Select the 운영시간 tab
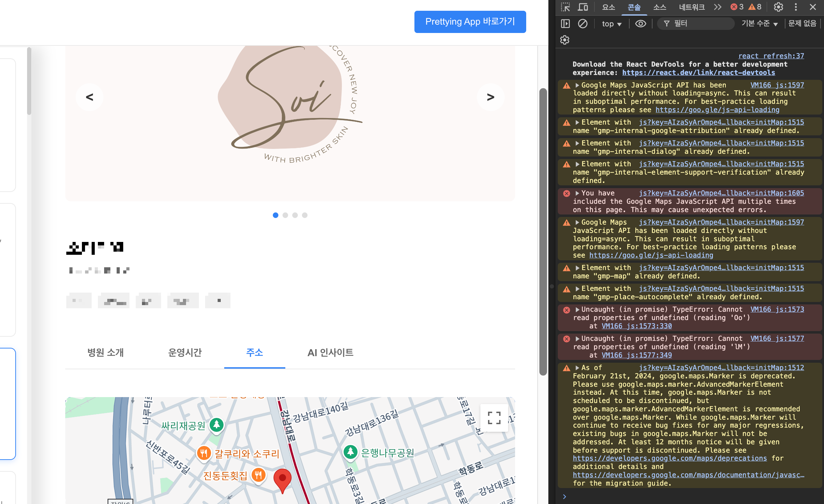Screen dimensions: 824x504 185,353
